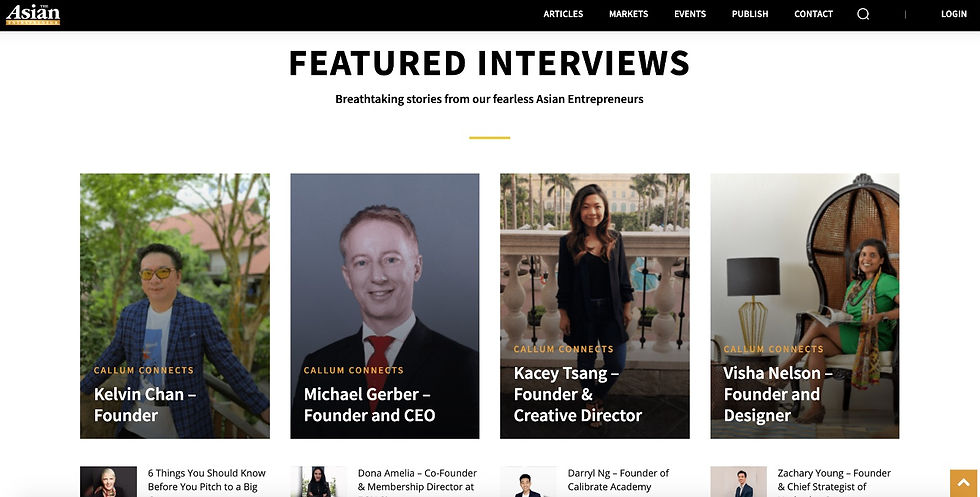Click Callum Connects label on Kelvin Chan card
980x497 pixels.
click(144, 370)
